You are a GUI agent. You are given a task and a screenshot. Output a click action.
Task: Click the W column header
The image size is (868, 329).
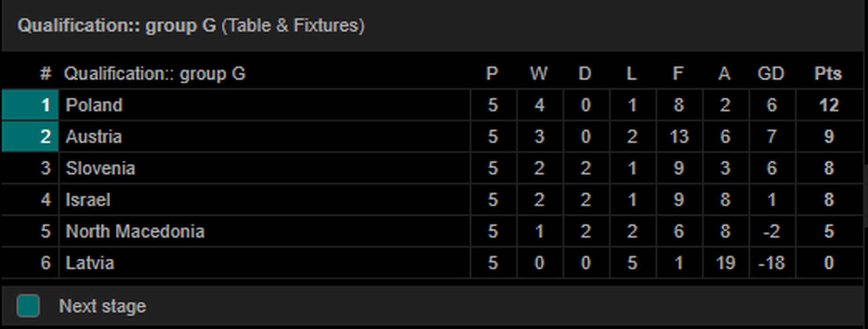click(539, 73)
